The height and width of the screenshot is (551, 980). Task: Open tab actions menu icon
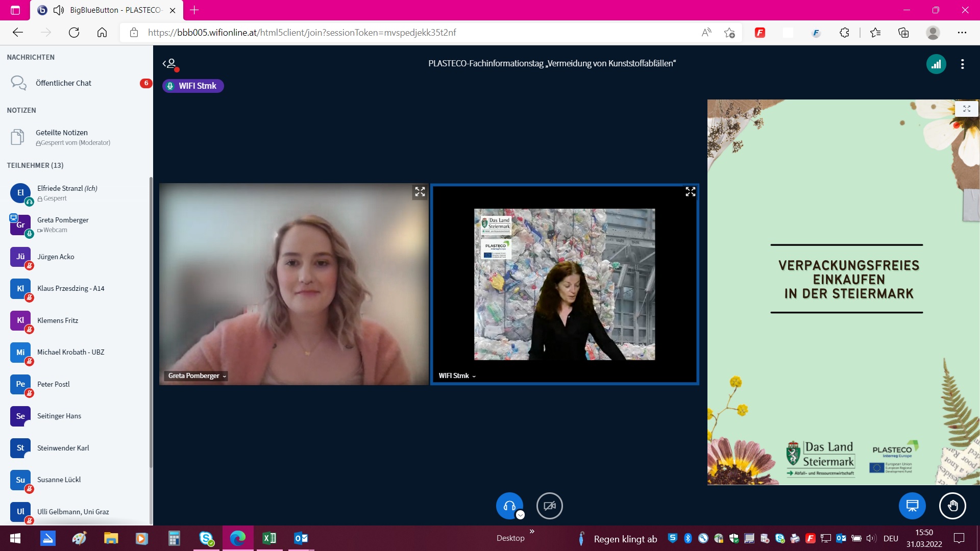click(x=15, y=10)
